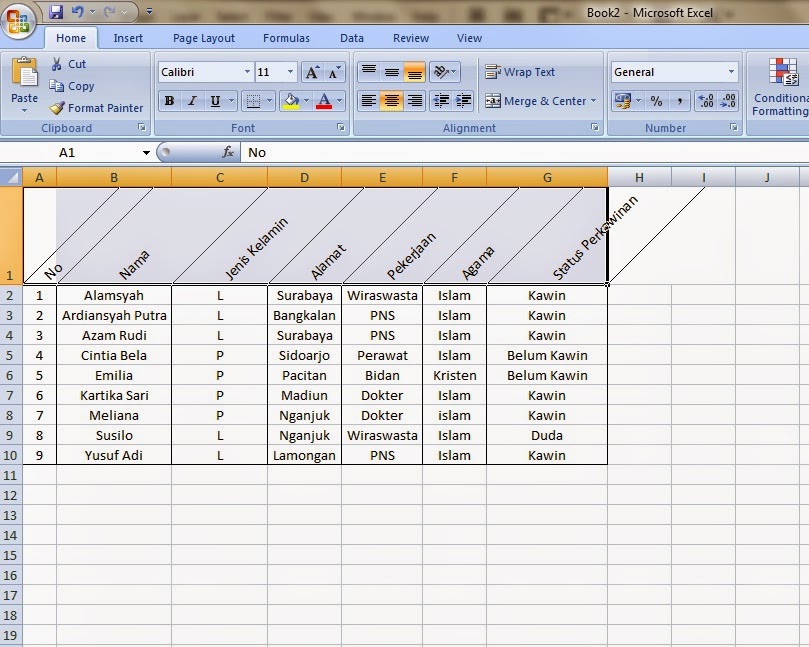Enable Wrap Text
The image size is (809, 647).
click(520, 72)
